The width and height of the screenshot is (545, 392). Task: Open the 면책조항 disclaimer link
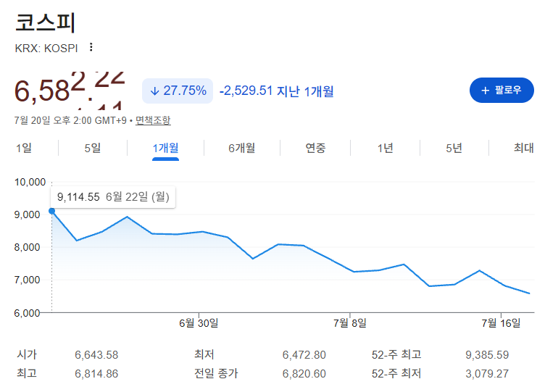point(153,120)
